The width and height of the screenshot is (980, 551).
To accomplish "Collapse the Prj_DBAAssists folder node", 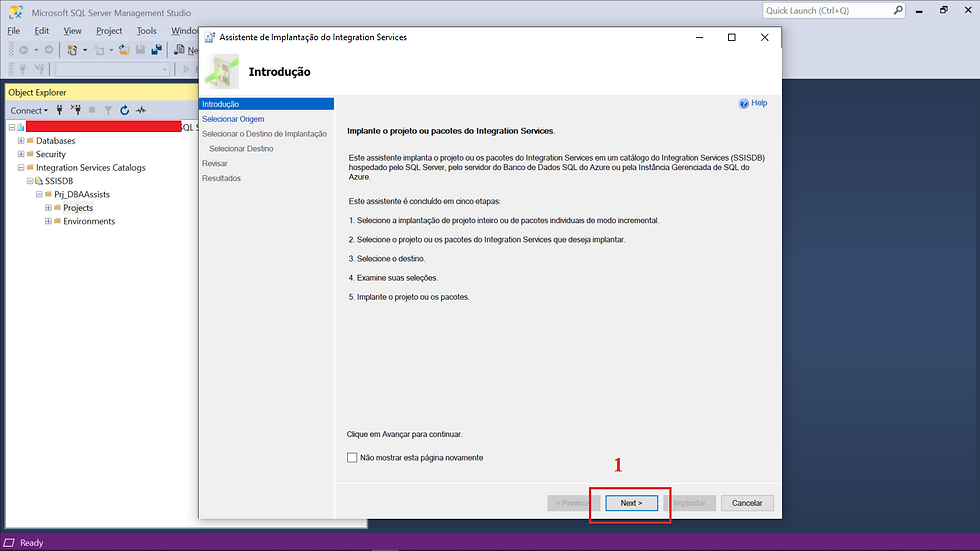I will click(39, 194).
